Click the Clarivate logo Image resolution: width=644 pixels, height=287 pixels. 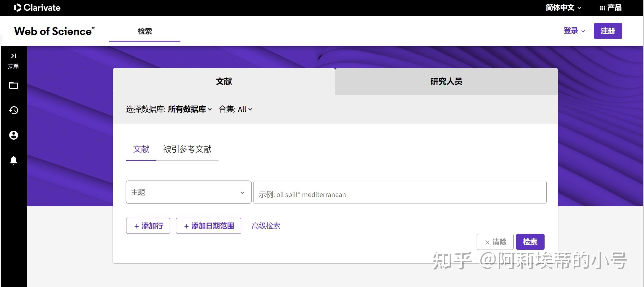pyautogui.click(x=37, y=8)
